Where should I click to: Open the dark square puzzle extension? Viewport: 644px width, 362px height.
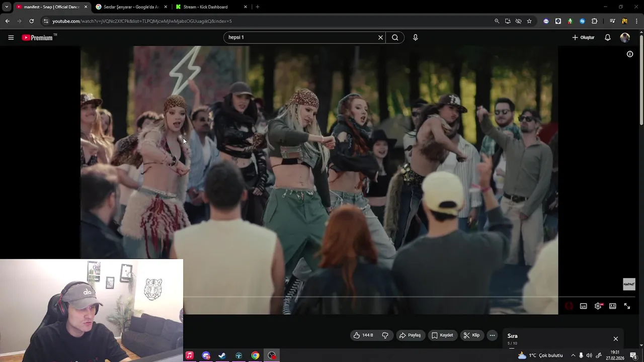(558, 21)
